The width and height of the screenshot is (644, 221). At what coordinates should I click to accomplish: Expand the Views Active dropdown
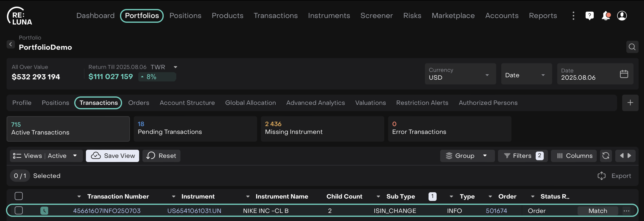(46, 156)
